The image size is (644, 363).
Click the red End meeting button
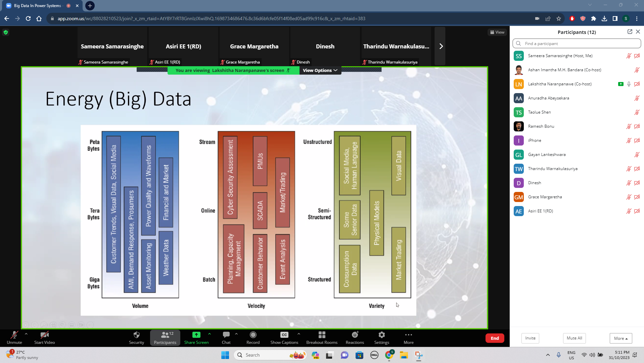pos(495,338)
